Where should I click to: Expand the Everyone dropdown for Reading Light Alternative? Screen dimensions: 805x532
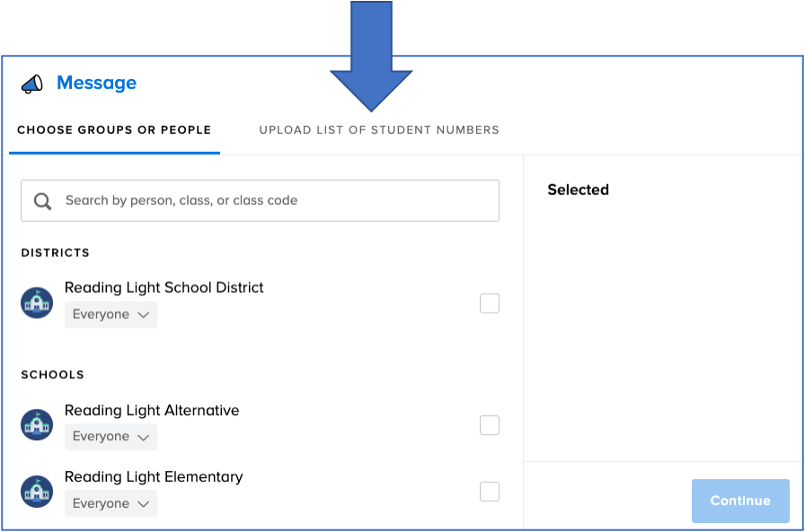point(111,437)
